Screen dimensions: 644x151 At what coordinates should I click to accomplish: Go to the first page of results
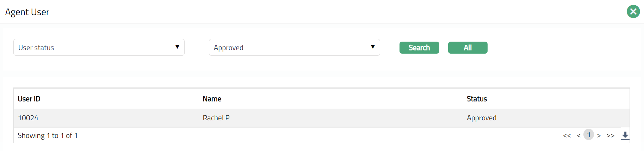566,135
